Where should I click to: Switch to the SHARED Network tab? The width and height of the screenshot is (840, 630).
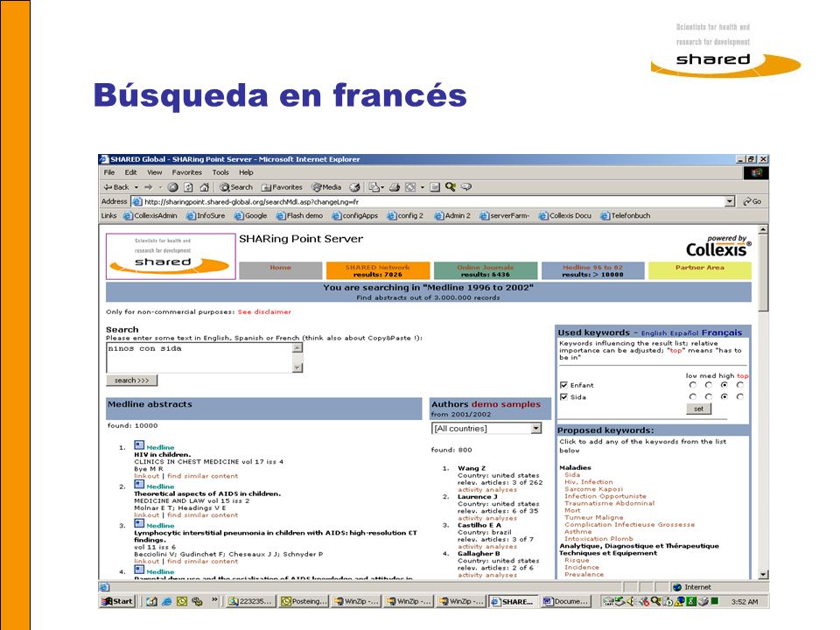(378, 270)
